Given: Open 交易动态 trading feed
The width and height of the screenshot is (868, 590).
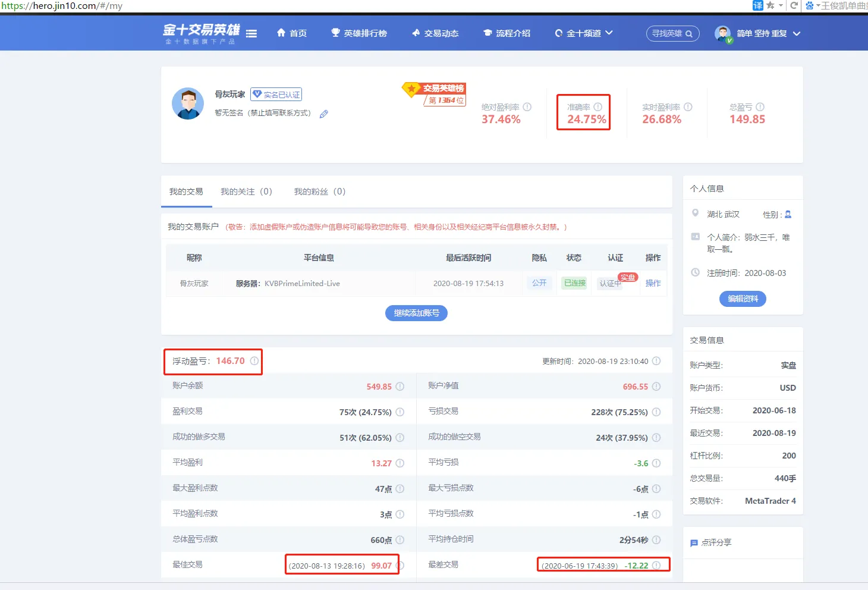Looking at the screenshot, I should pyautogui.click(x=435, y=33).
